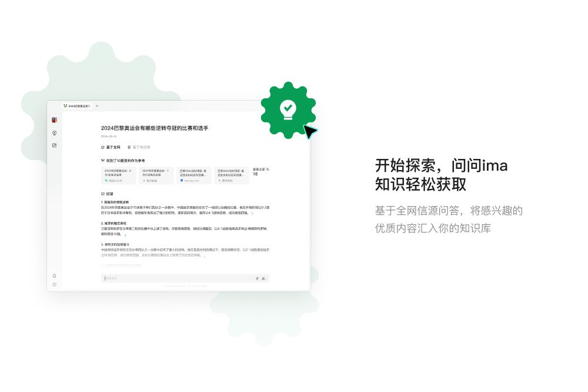Click the scissors screenshot icon in input box
The width and height of the screenshot is (588, 392).
coord(264,278)
